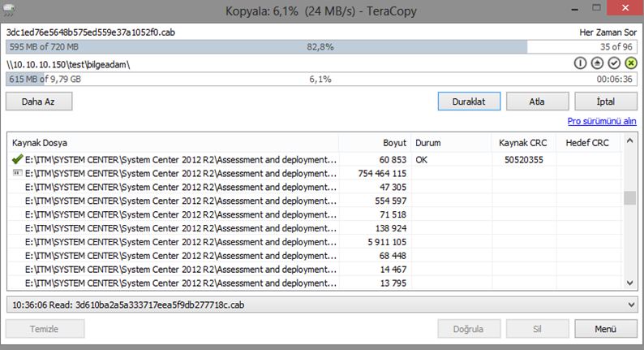Select the file row with size 14 467
644x350 pixels.
pyautogui.click(x=314, y=270)
